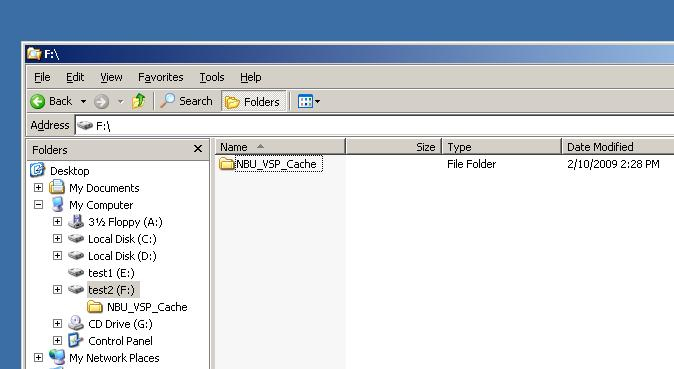Select Control Panel in tree
Screen dimensions: 674x369
(x=120, y=341)
